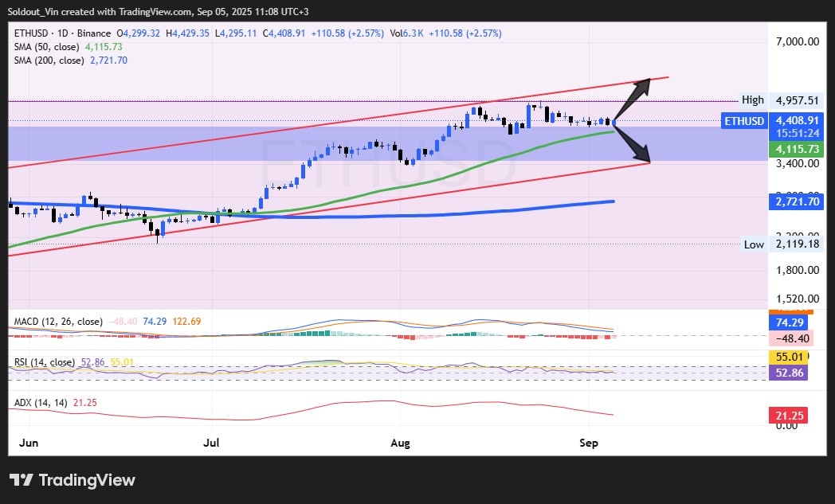The width and height of the screenshot is (835, 504).
Task: Open the ETHUSD 1D Binance symbol title
Action: pos(62,33)
